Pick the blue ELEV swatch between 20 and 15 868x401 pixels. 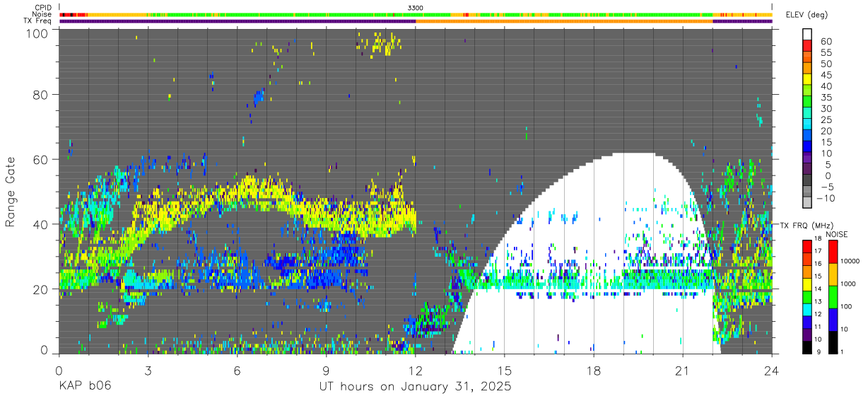[x=807, y=136]
